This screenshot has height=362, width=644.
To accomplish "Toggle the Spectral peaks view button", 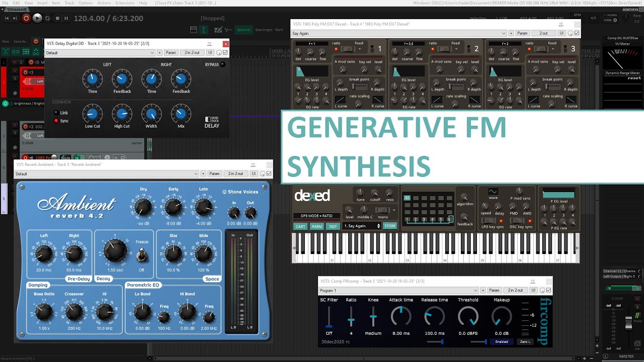I will click(x=244, y=30).
